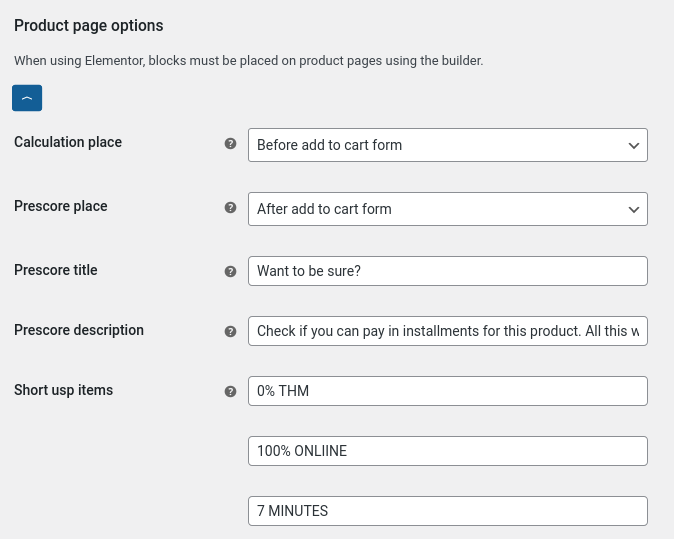
Task: Click the 'Short usp items' label
Action: [x=63, y=390]
